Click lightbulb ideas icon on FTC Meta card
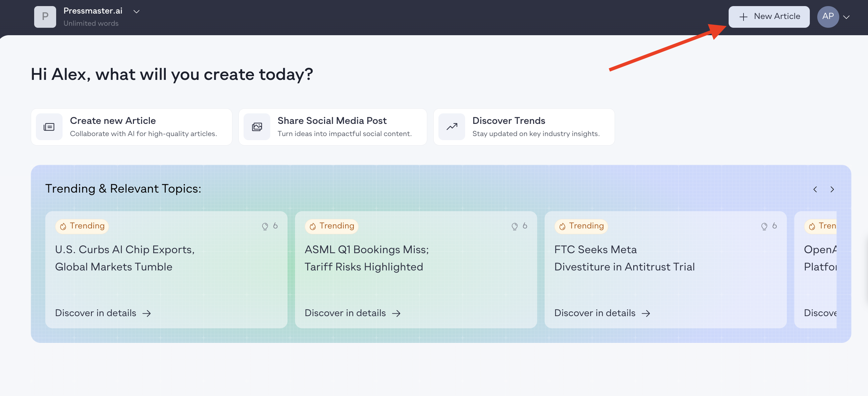 [764, 226]
